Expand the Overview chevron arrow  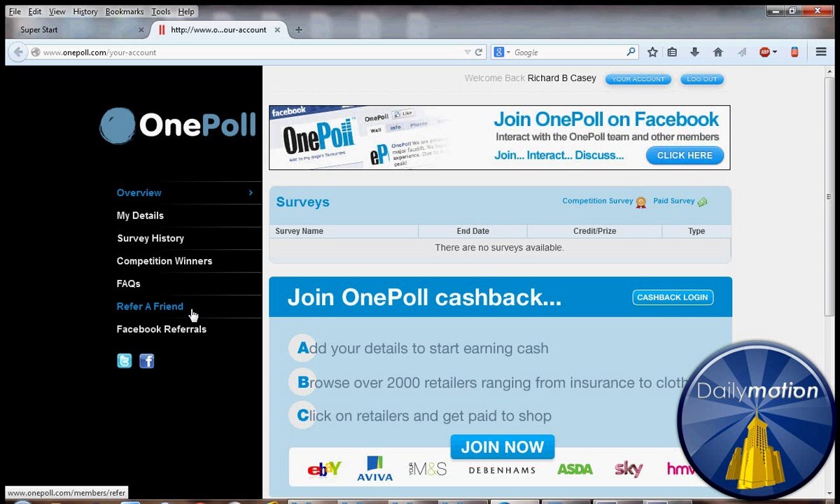[x=251, y=192]
